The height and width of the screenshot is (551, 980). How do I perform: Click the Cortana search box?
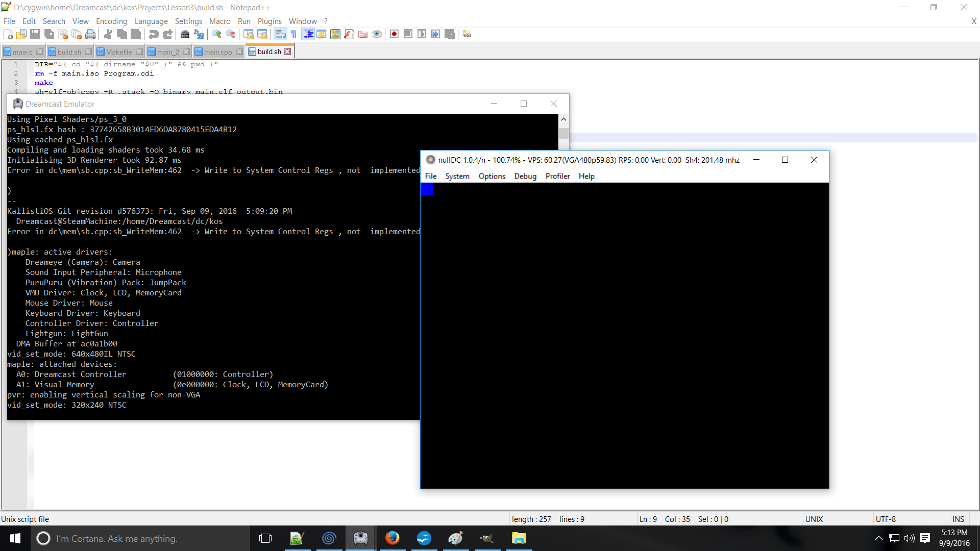pos(140,538)
